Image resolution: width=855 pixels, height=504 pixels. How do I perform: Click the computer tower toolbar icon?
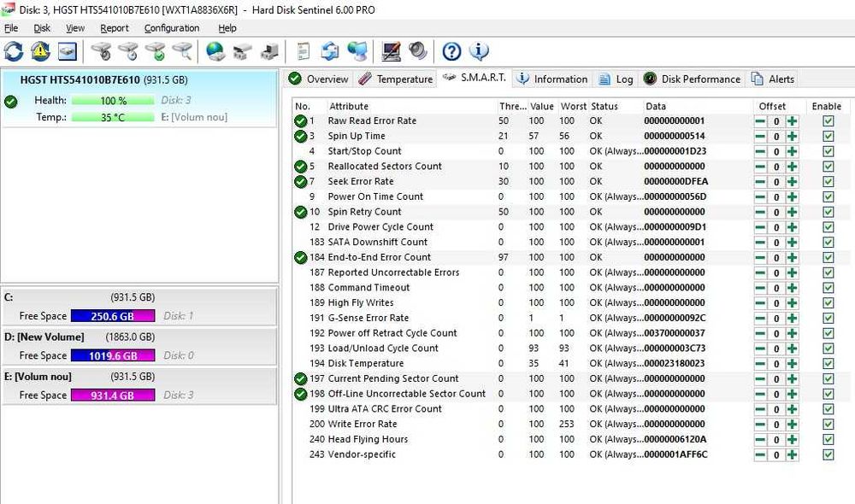tap(269, 52)
